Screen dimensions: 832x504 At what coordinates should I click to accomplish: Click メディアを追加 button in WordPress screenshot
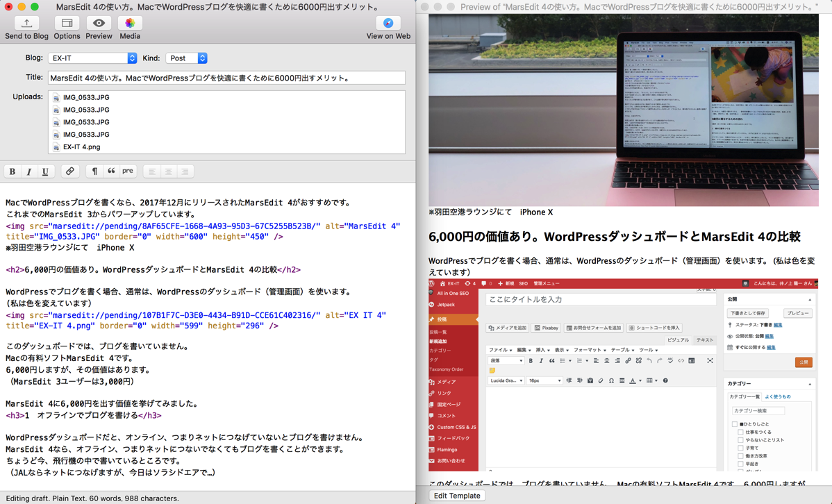(507, 328)
